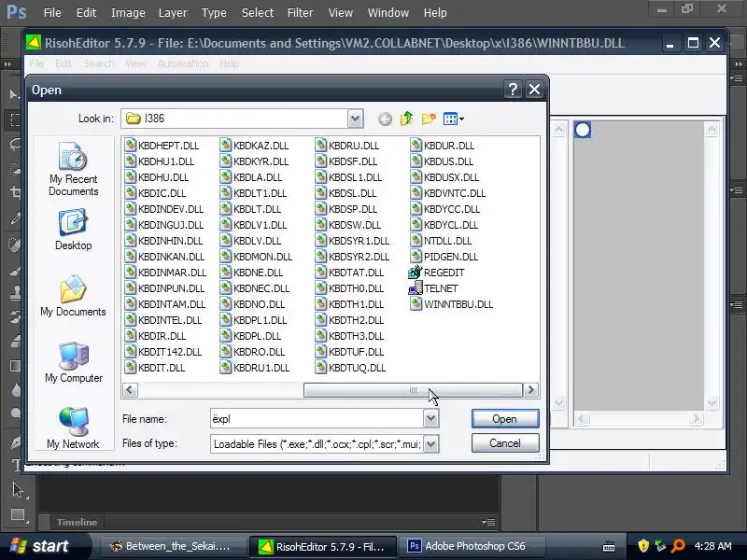This screenshot has width=747, height=560.
Task: Click left arrow of file list scrollbar
Action: pyautogui.click(x=130, y=390)
